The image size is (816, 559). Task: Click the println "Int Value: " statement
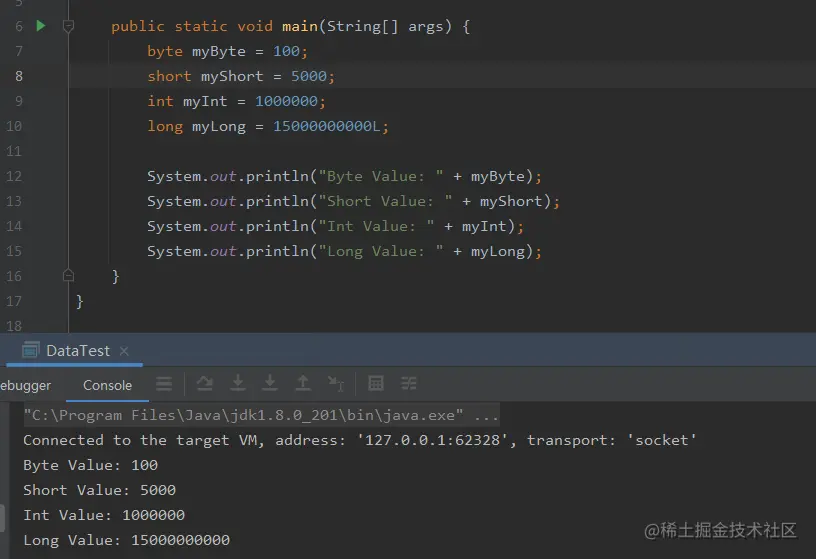(x=335, y=226)
